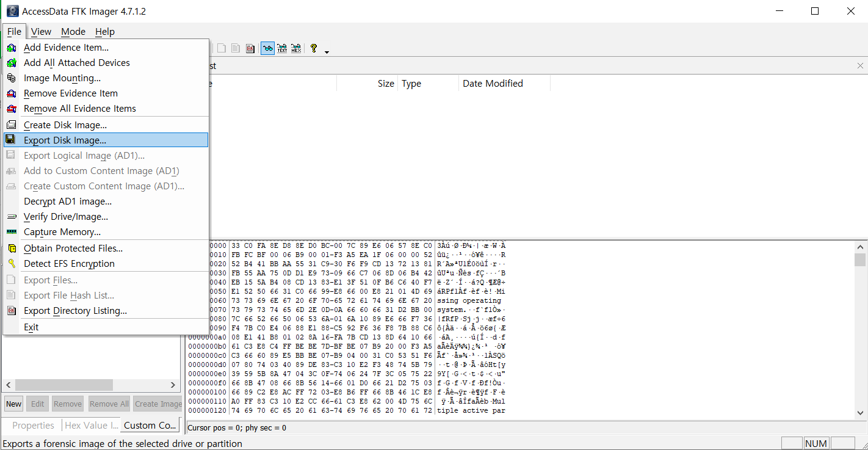868x450 pixels.
Task: Click the horizontal scrollbar thumb in custom content pane
Action: pos(63,385)
